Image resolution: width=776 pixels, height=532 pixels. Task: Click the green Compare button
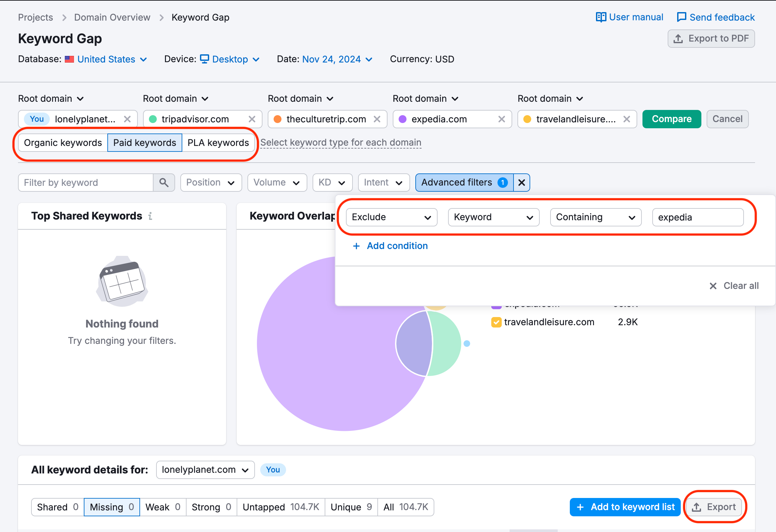pyautogui.click(x=672, y=119)
